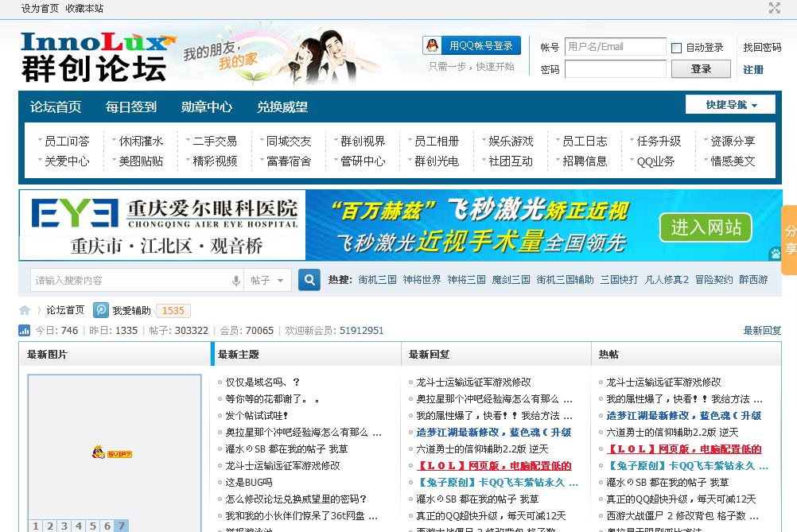797x532 pixels.
Task: Click the blue search magnifier icon
Action: 309,280
